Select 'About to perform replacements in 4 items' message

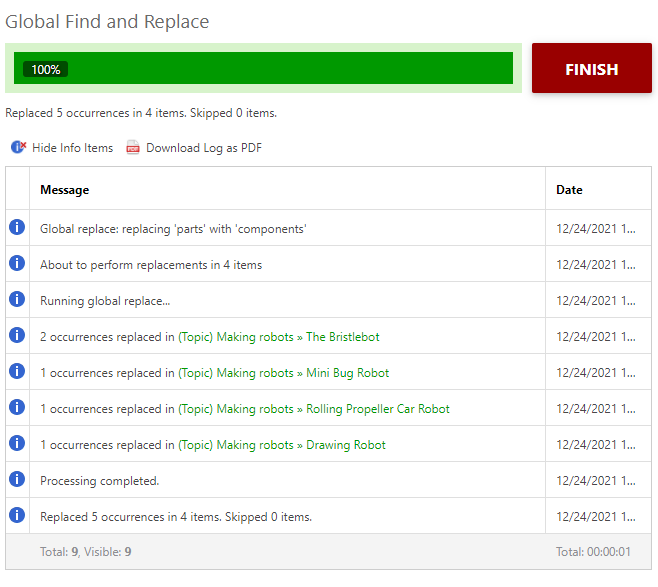pos(151,265)
